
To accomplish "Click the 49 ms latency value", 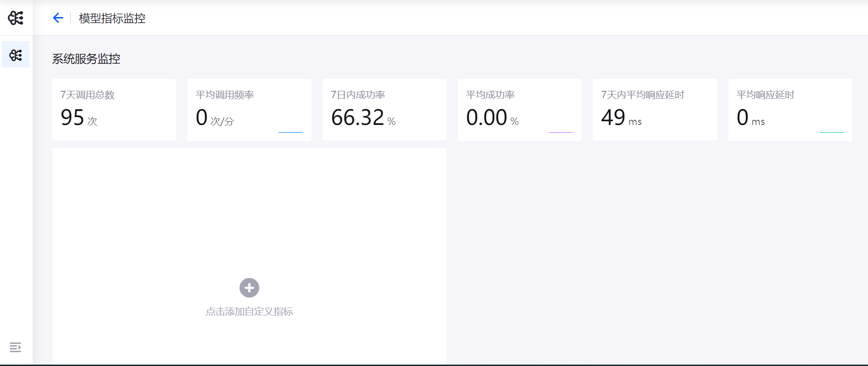I will 621,118.
